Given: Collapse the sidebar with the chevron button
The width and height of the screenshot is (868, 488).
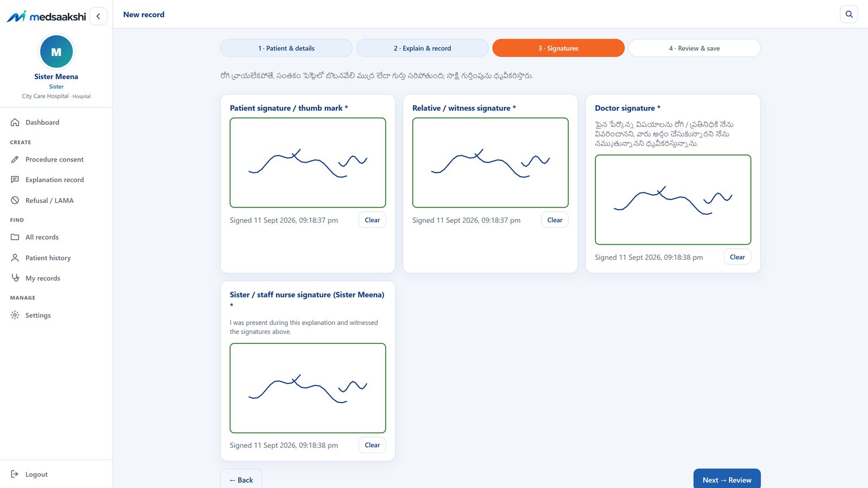Looking at the screenshot, I should 98,16.
